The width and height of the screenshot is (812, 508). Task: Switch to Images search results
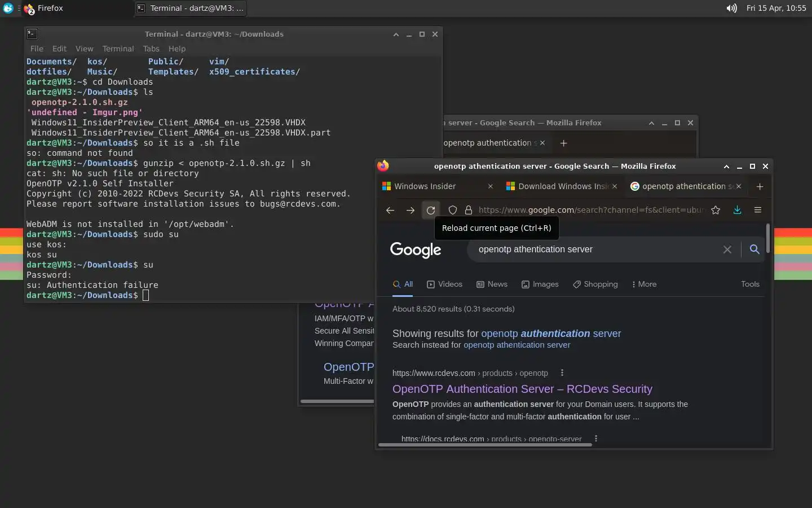click(x=540, y=284)
